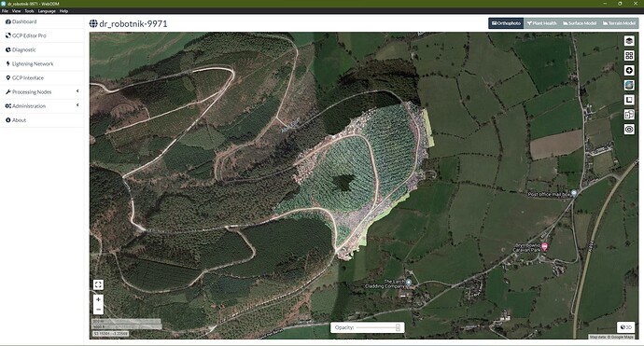Click the plus-circle add overlay tool

(629, 70)
